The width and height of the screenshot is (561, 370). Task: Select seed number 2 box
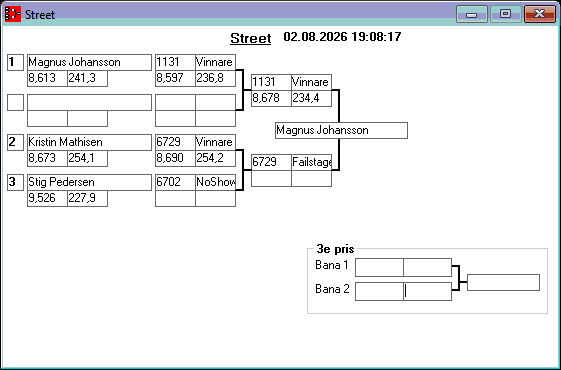tap(15, 142)
